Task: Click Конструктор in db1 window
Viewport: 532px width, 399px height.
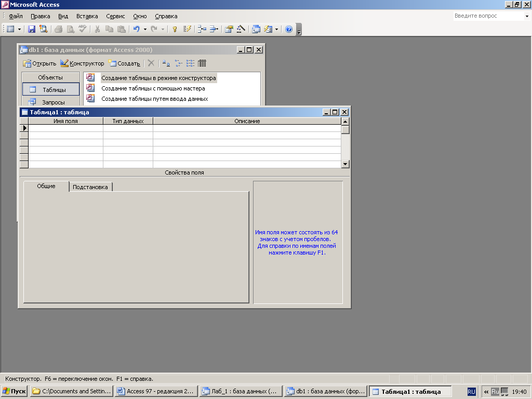Action: (82, 63)
